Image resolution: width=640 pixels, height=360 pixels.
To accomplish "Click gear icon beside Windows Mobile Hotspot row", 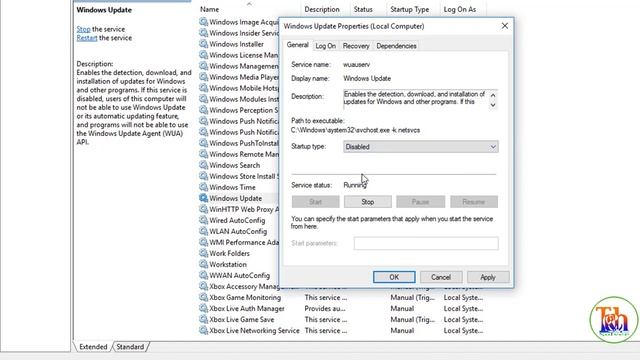I will [x=203, y=88].
